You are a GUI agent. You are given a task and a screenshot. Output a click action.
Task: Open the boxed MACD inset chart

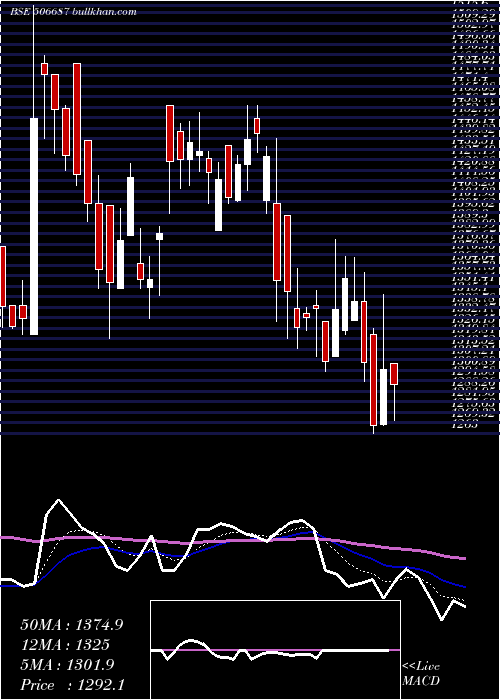pyautogui.click(x=275, y=650)
